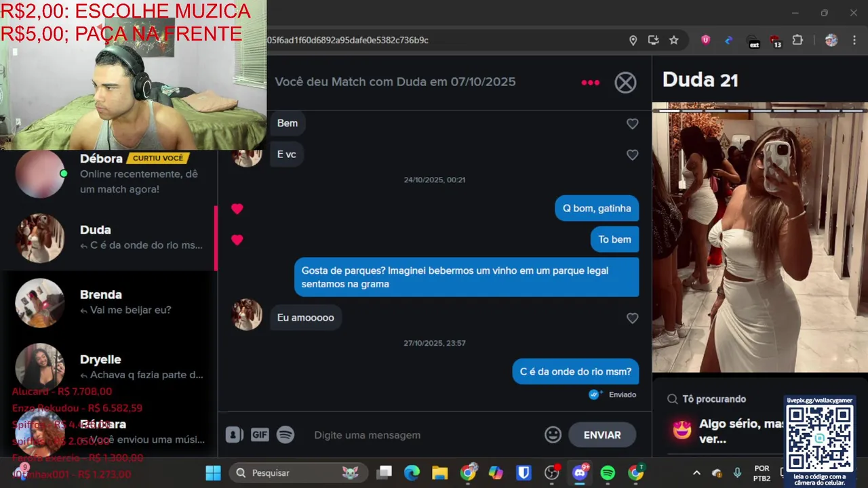The height and width of the screenshot is (488, 868).
Task: Open the emoji picker
Action: coord(553,435)
